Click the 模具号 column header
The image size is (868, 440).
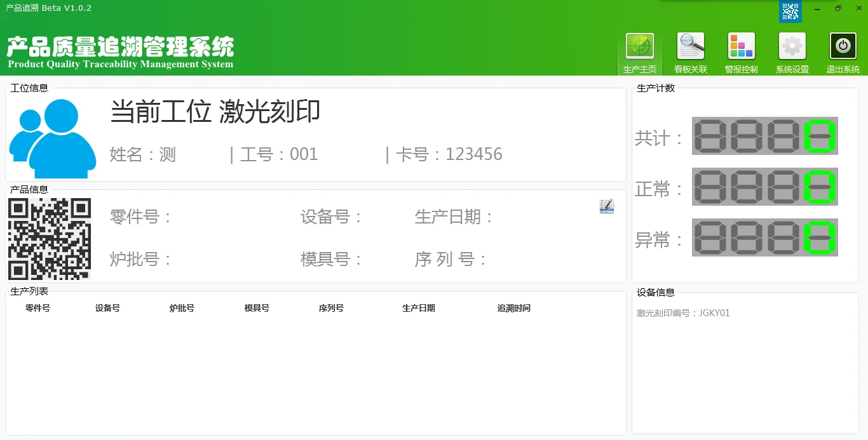point(257,308)
